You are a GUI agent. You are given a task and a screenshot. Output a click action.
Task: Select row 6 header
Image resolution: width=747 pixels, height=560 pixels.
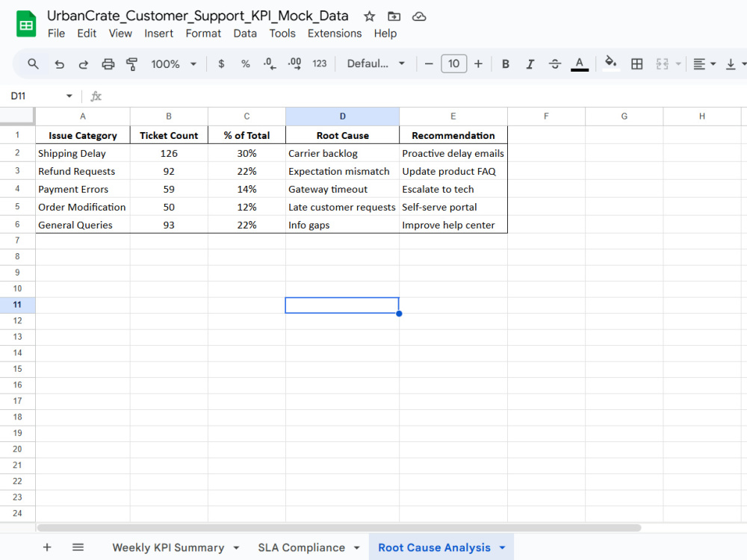17,224
